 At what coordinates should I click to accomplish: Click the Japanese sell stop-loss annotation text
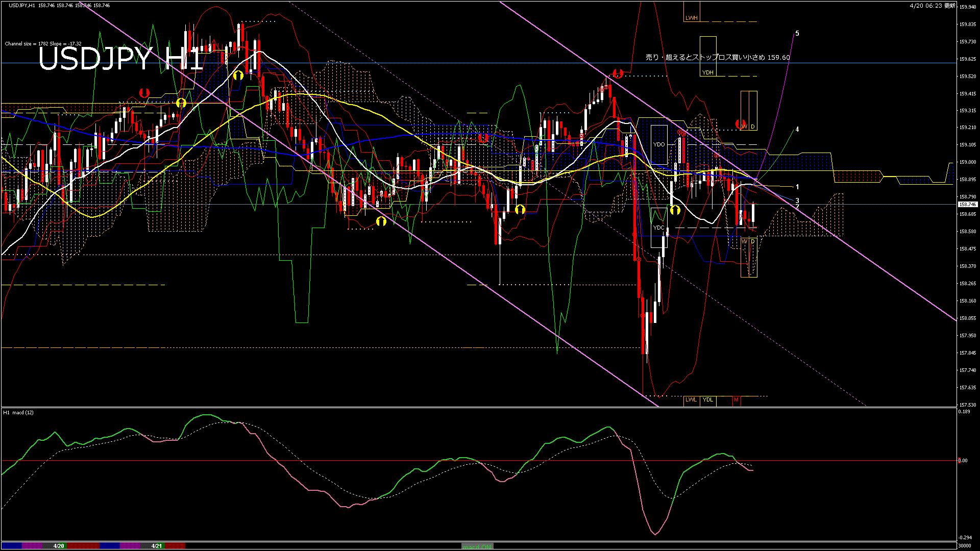point(717,58)
